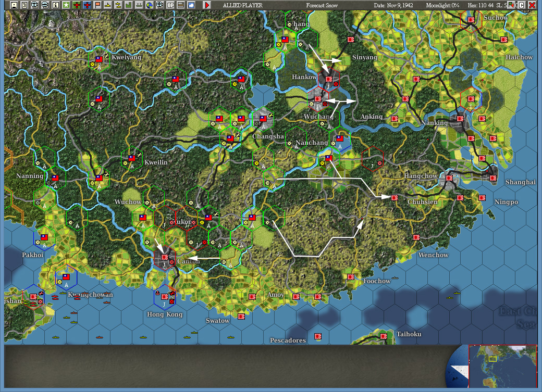The height and width of the screenshot is (392, 542).
Task: Select the Japanese flag at Anking
Action: tap(395, 119)
